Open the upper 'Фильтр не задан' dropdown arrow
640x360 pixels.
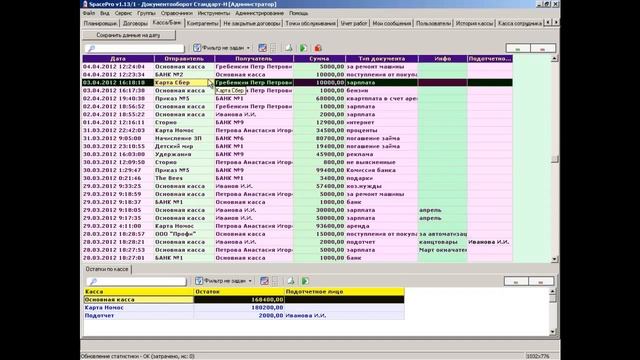pos(248,48)
